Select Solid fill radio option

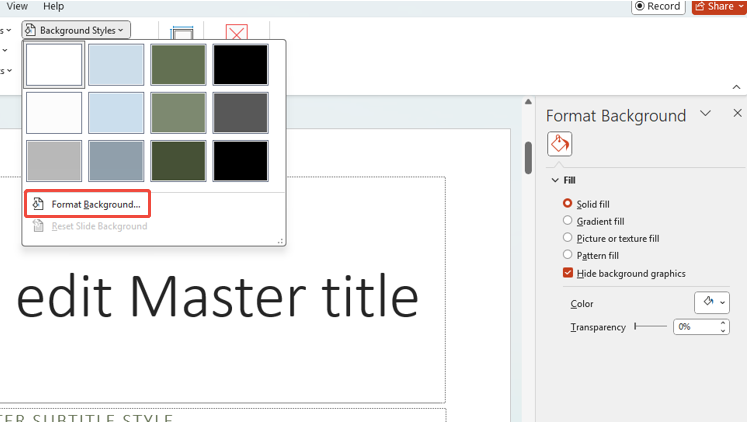click(x=567, y=203)
